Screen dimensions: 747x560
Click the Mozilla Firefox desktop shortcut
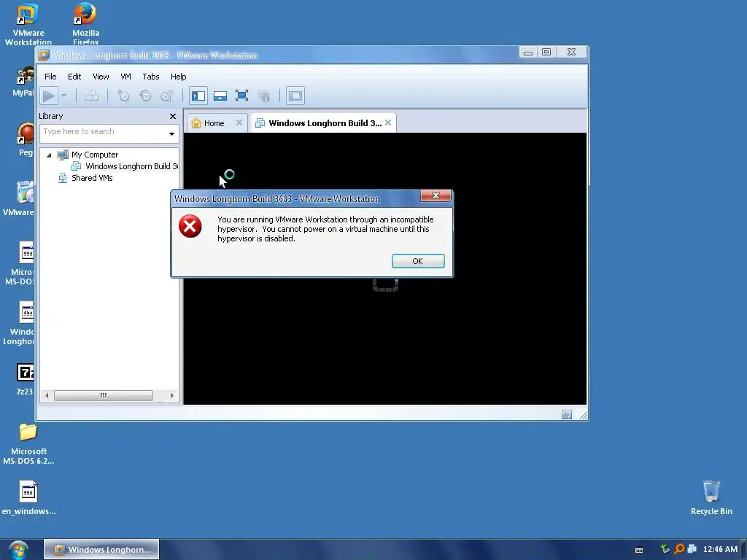[x=85, y=24]
